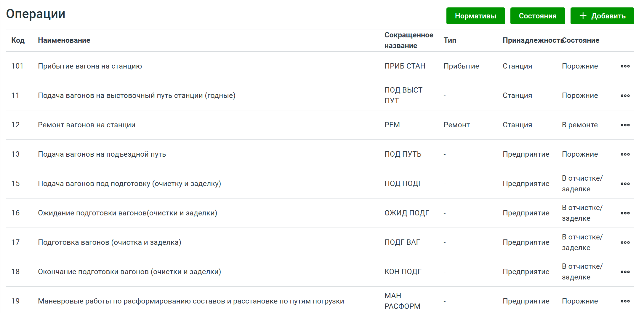Open three-dot menu for operation 17
Viewport: 644px width, 313px height.
coord(625,242)
